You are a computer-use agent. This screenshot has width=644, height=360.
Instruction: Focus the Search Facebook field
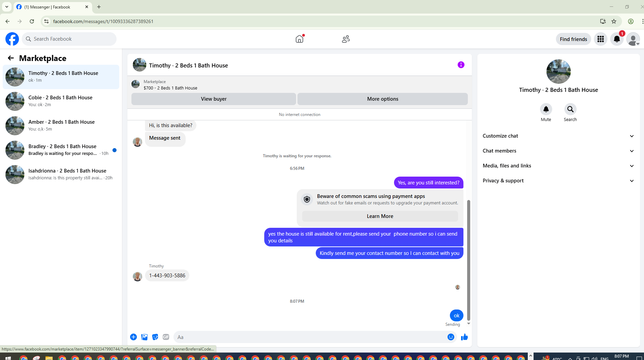(x=69, y=39)
